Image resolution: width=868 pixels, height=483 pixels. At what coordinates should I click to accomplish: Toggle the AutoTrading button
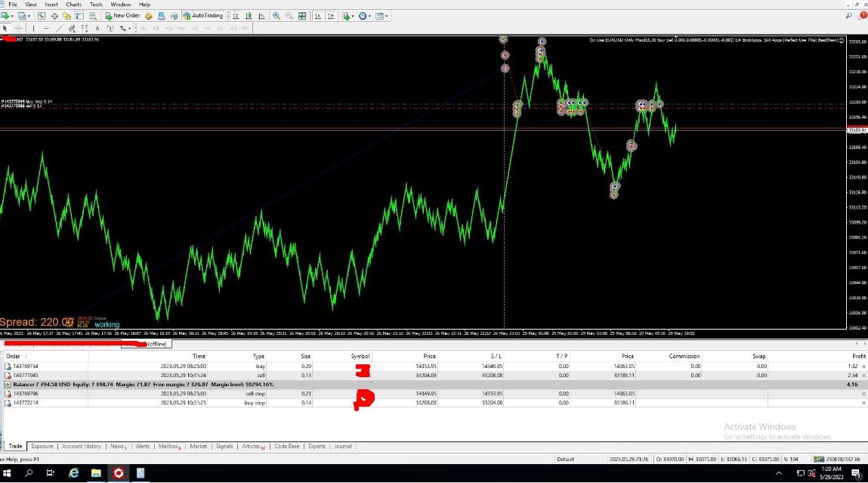[x=203, y=16]
